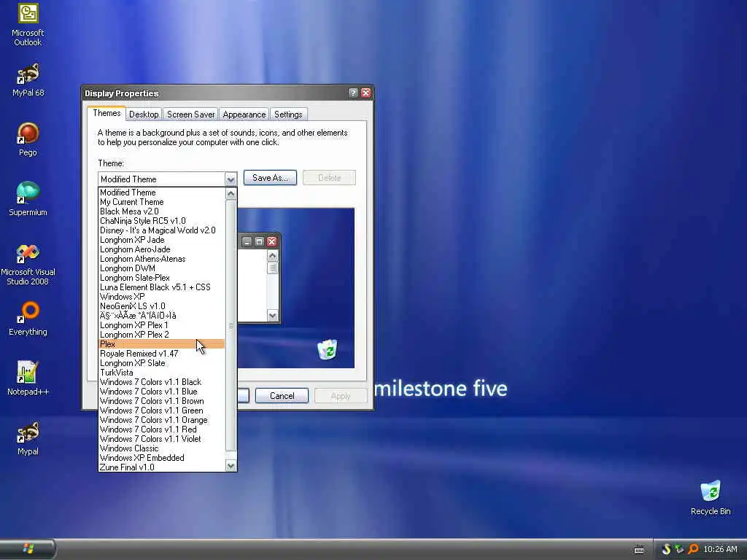
Task: Select Windows 7 Colors v1.1 Violet
Action: click(x=161, y=438)
